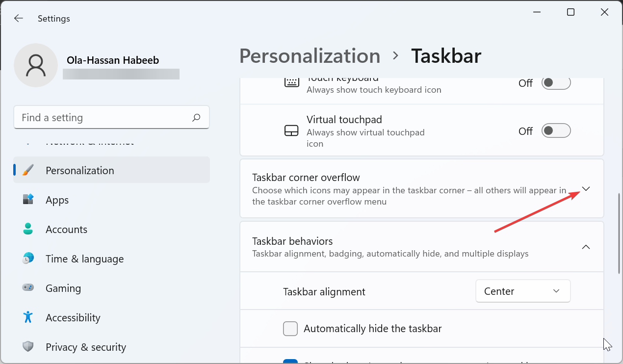Click the Accounts sidebar icon
Image resolution: width=623 pixels, height=364 pixels.
coord(28,229)
